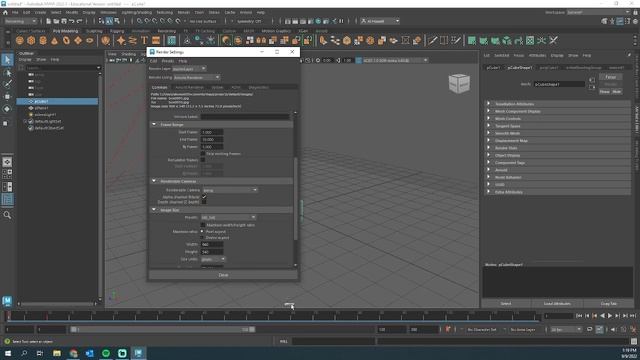Click the Maya app icon on the taskbar
640x360 pixels.
pos(138,353)
